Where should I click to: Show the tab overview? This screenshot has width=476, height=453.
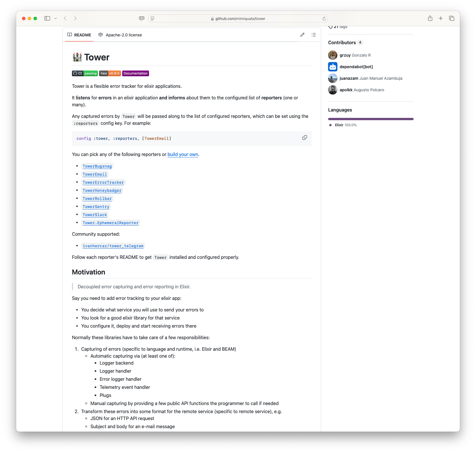pos(451,18)
